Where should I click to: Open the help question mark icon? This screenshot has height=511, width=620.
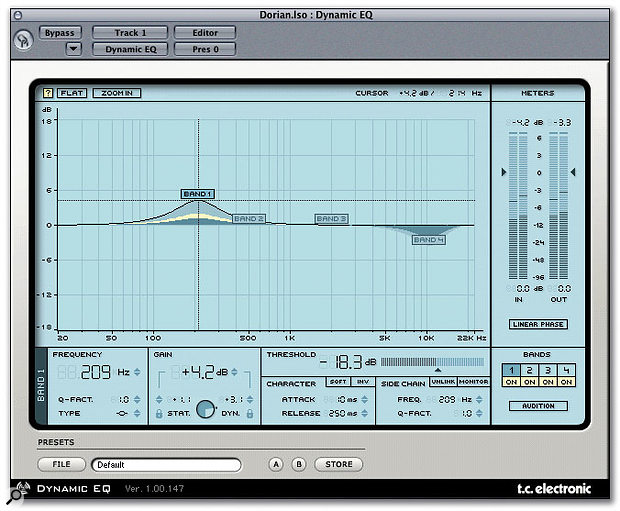tap(47, 93)
